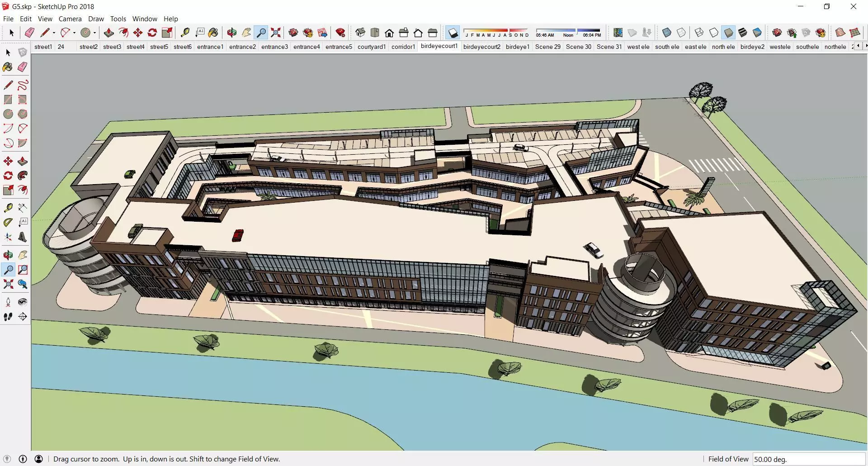
Task: Click the sign-in user status bar icon
Action: (39, 459)
